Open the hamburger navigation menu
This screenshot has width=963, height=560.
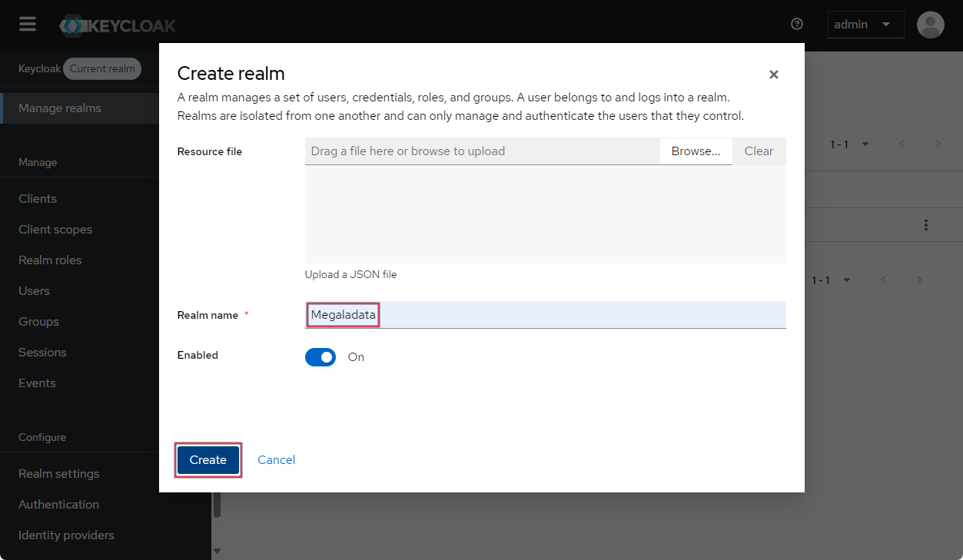pos(28,25)
